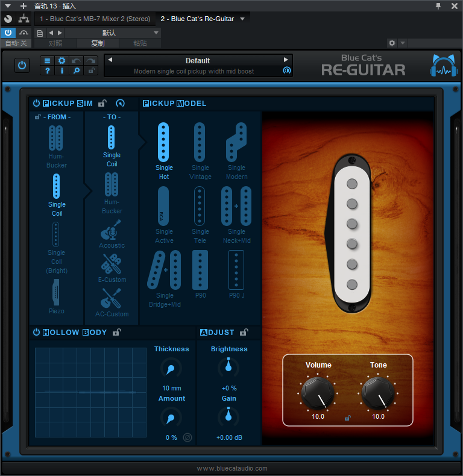Viewport: 463px width, 476px height.
Task: Toggle Volume/Tone link lock
Action: pos(348,418)
